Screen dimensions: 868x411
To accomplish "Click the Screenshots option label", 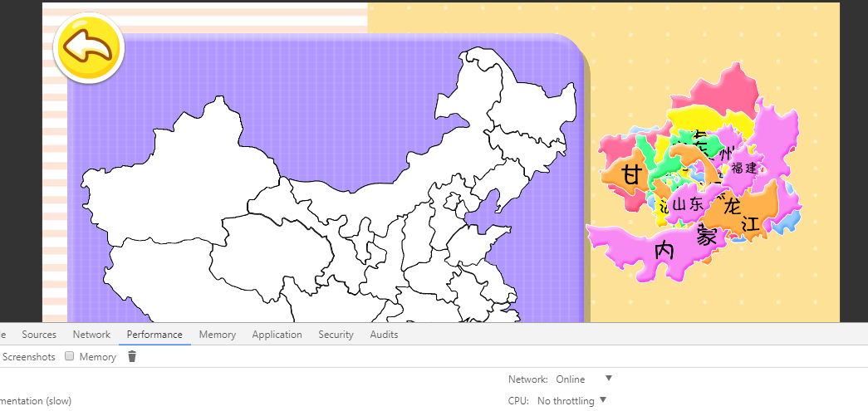I will click(29, 357).
